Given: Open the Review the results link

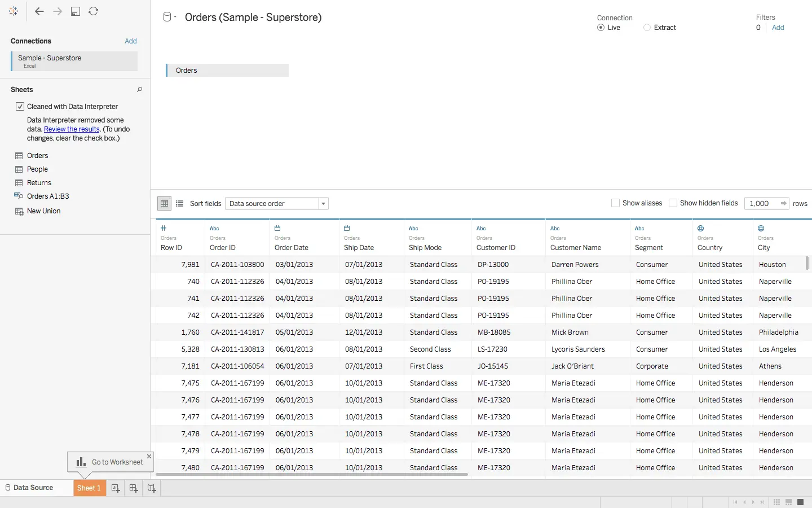Looking at the screenshot, I should coord(72,129).
